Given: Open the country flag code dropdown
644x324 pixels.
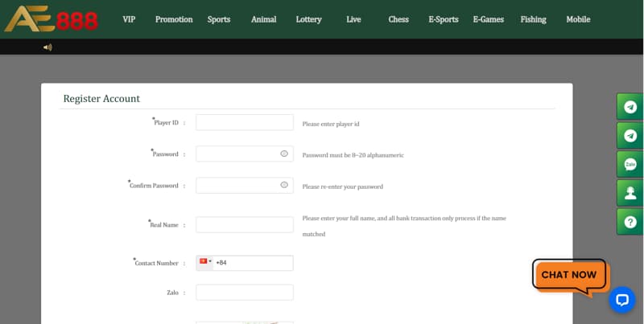Looking at the screenshot, I should [x=205, y=262].
